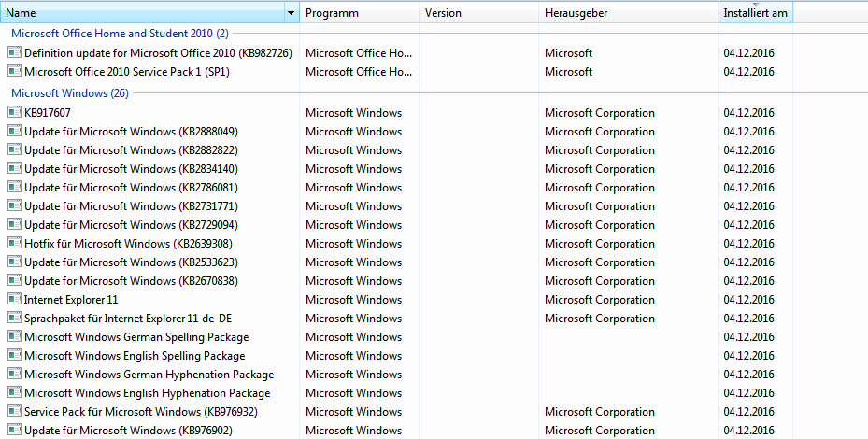This screenshot has height=439, width=868.
Task: Select Microsoft Office 2010 Service Pack 1 (SP1)
Action: tap(127, 72)
